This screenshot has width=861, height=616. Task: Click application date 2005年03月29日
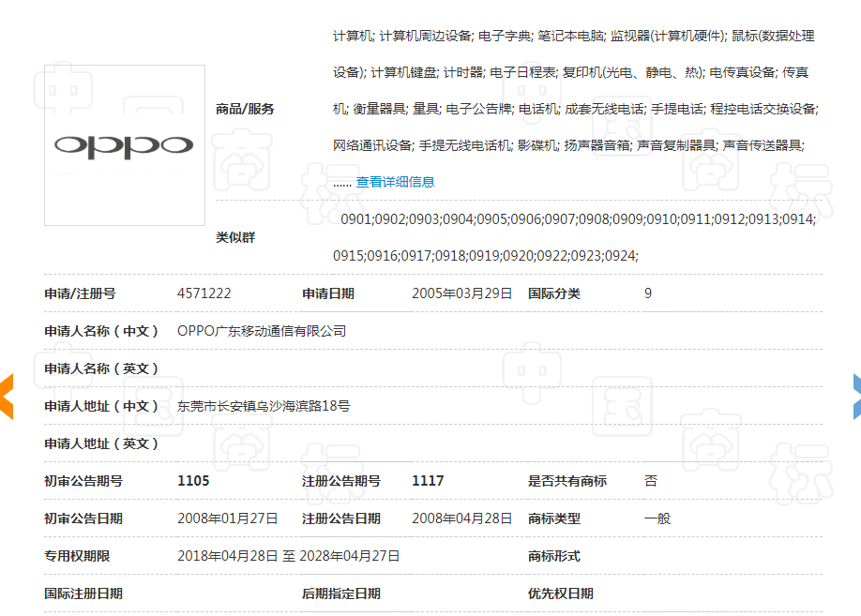click(x=461, y=293)
